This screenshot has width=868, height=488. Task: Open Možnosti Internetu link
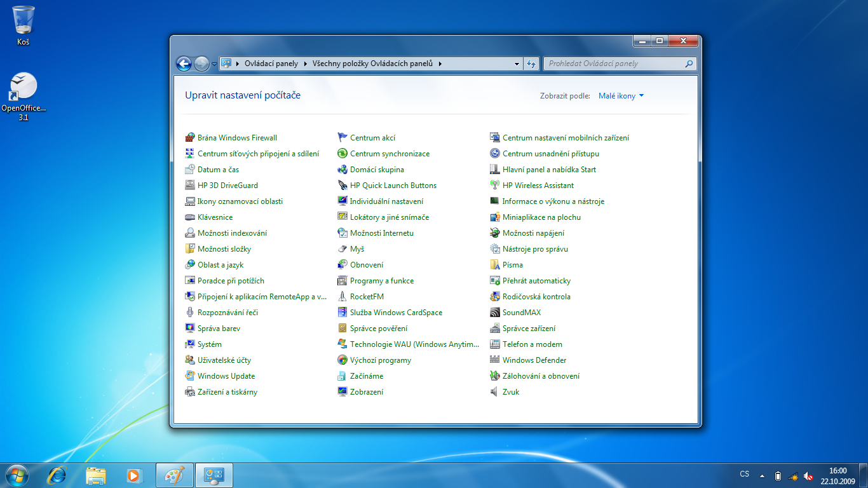pyautogui.click(x=382, y=233)
